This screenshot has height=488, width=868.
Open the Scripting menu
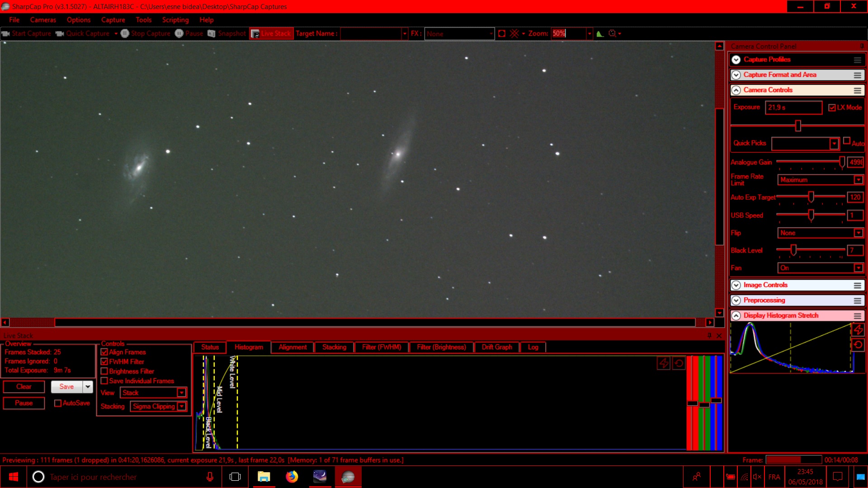[175, 20]
